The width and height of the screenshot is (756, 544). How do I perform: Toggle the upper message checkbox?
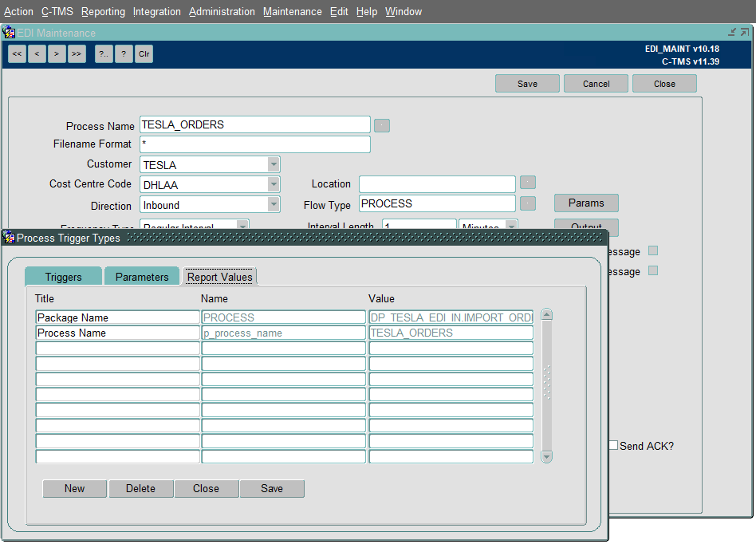653,250
